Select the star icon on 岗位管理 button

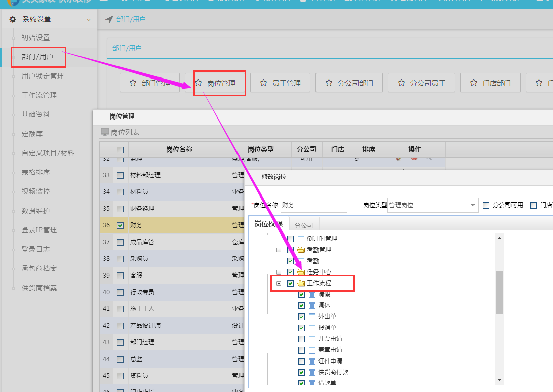(x=200, y=83)
